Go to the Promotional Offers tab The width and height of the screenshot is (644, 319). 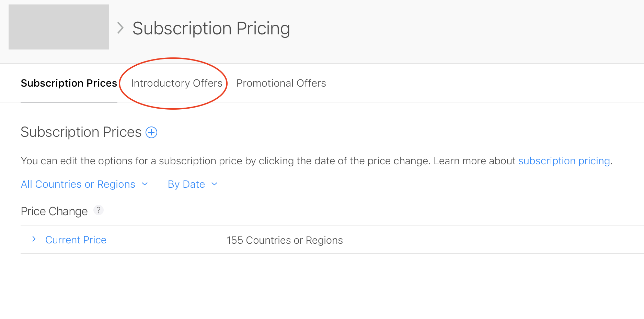click(x=281, y=83)
